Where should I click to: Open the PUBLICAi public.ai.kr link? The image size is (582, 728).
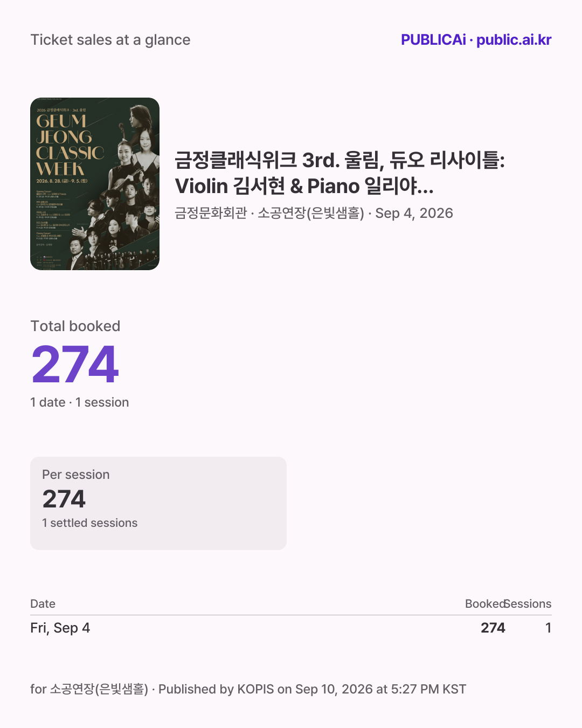coord(476,40)
